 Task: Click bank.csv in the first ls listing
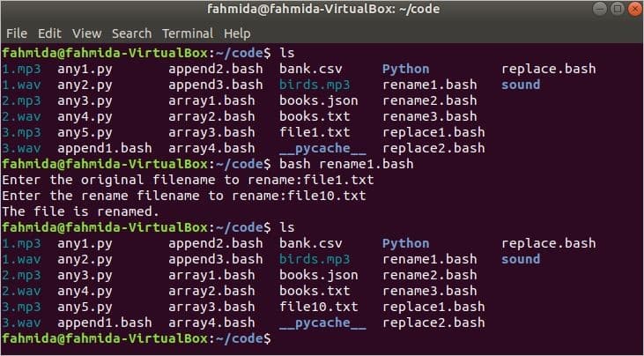coord(310,69)
